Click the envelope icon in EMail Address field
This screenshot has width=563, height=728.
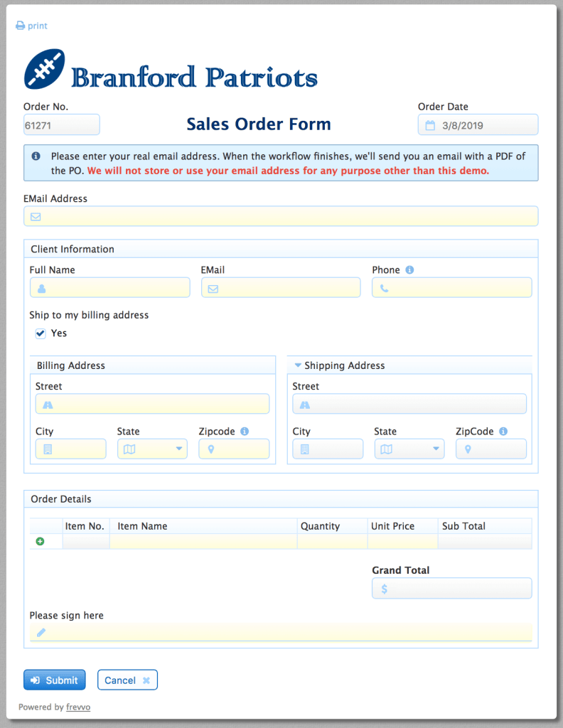[36, 217]
